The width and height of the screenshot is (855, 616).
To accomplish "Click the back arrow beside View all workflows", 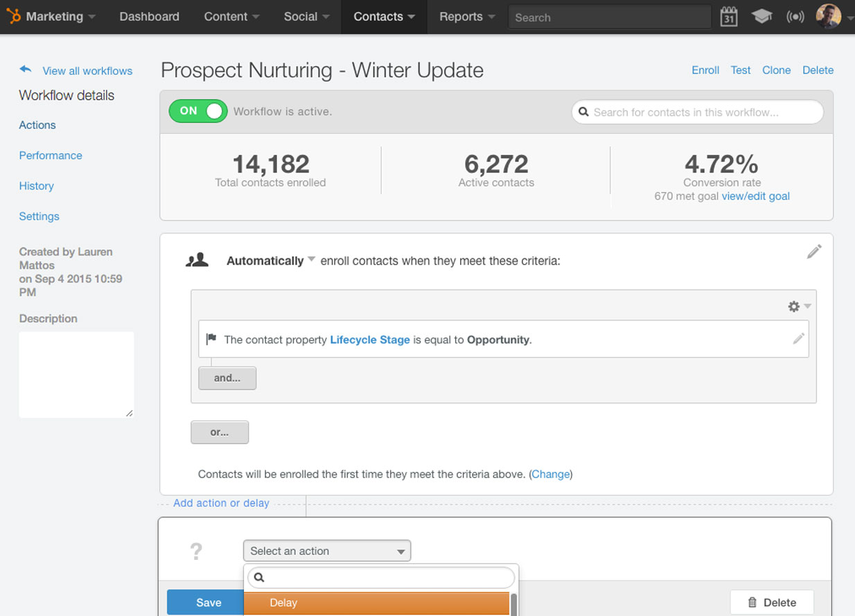I will click(x=26, y=69).
